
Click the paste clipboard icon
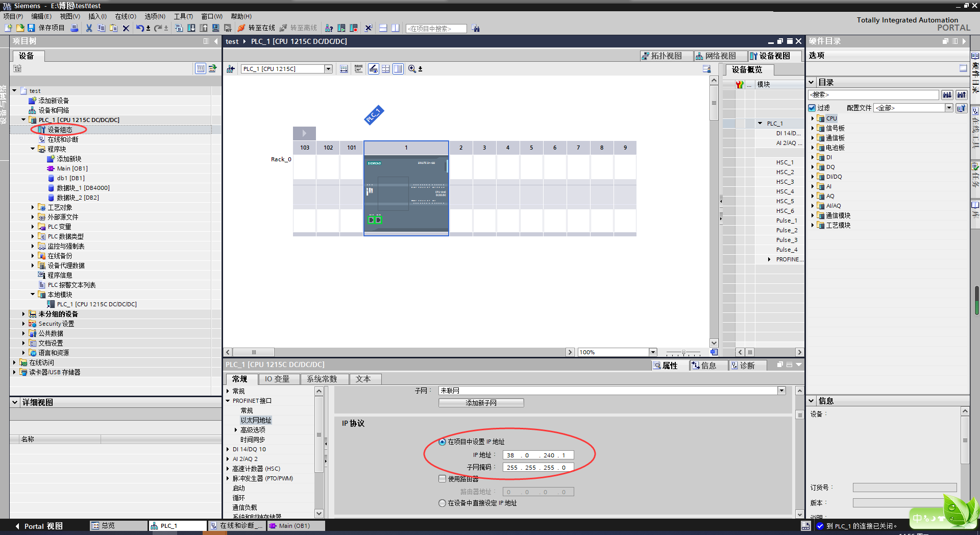(x=113, y=28)
